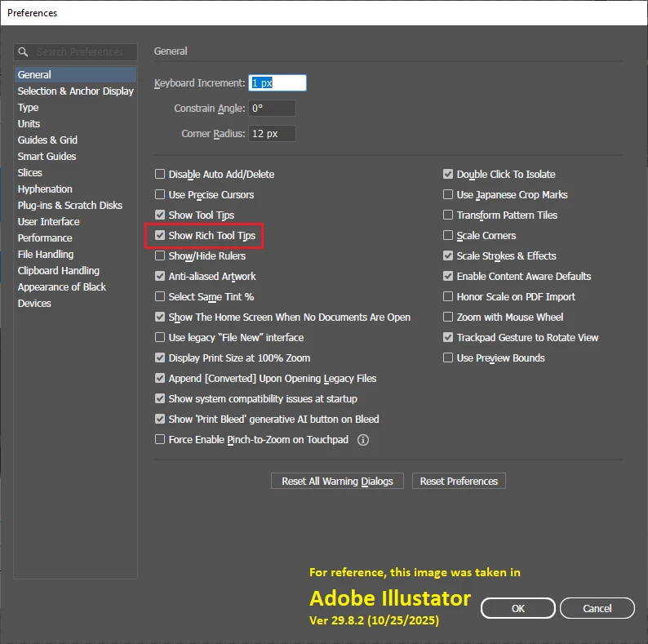This screenshot has height=644, width=648.
Task: Uncheck Append [Converted] Upon Opening Legacy Files
Action: coord(160,378)
